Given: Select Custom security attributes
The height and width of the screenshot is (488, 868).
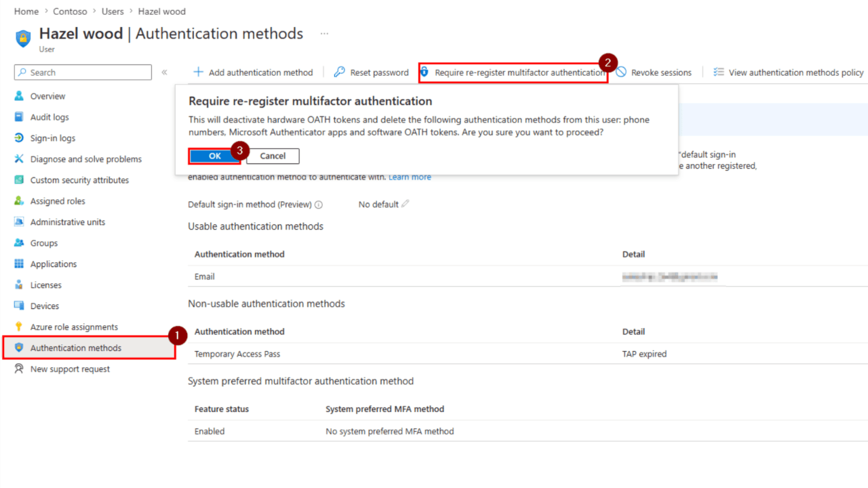Looking at the screenshot, I should click(79, 180).
